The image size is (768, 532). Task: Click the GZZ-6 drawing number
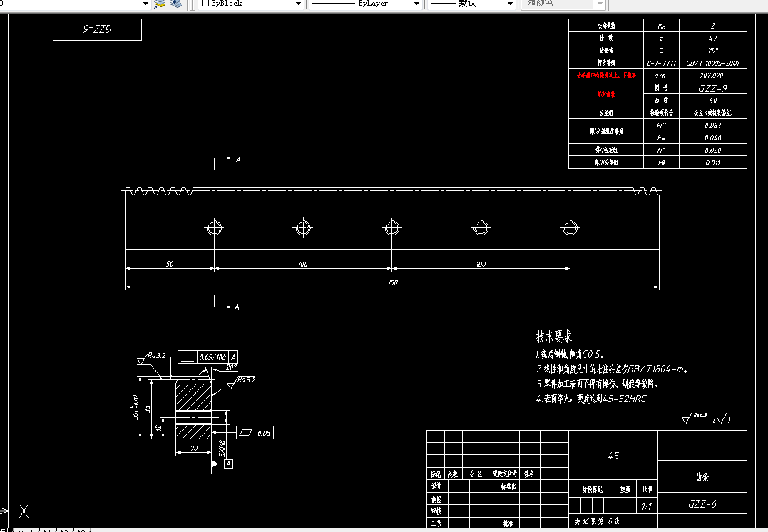702,504
